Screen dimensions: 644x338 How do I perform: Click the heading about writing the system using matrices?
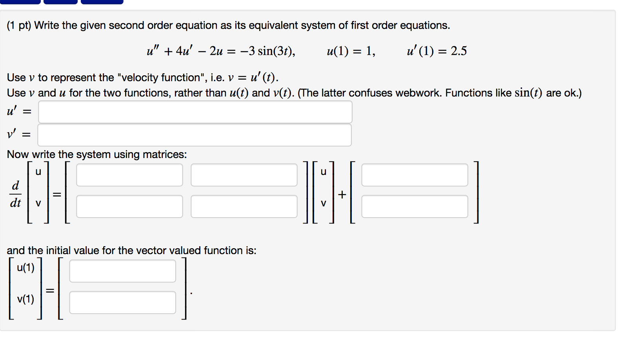point(96,154)
